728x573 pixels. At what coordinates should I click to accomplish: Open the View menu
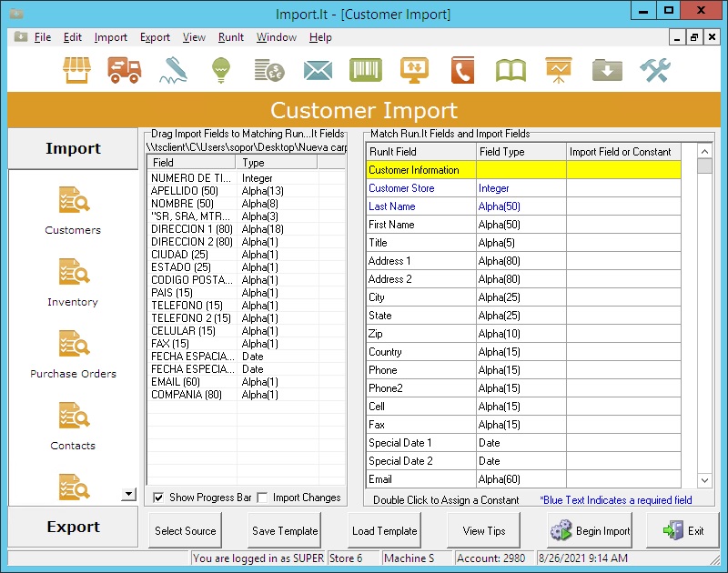pos(194,37)
